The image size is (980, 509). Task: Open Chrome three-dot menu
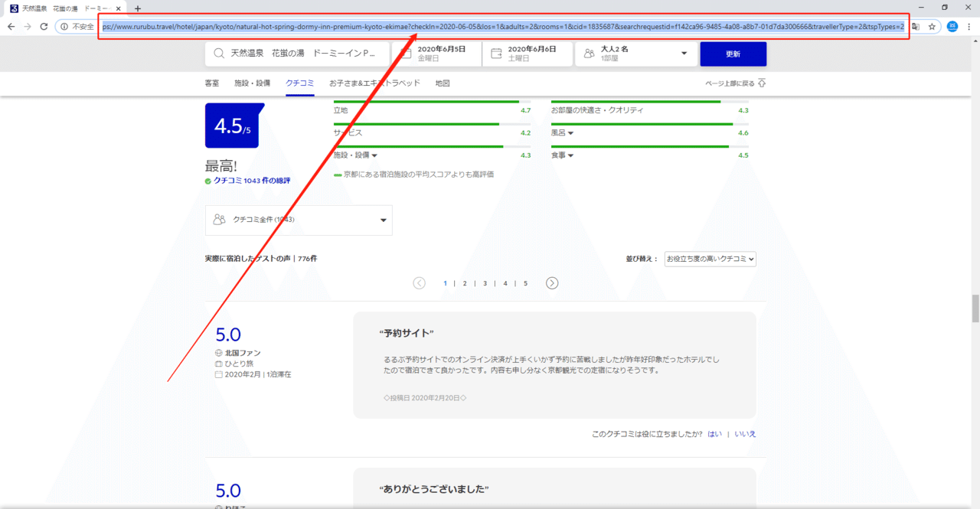coord(969,26)
